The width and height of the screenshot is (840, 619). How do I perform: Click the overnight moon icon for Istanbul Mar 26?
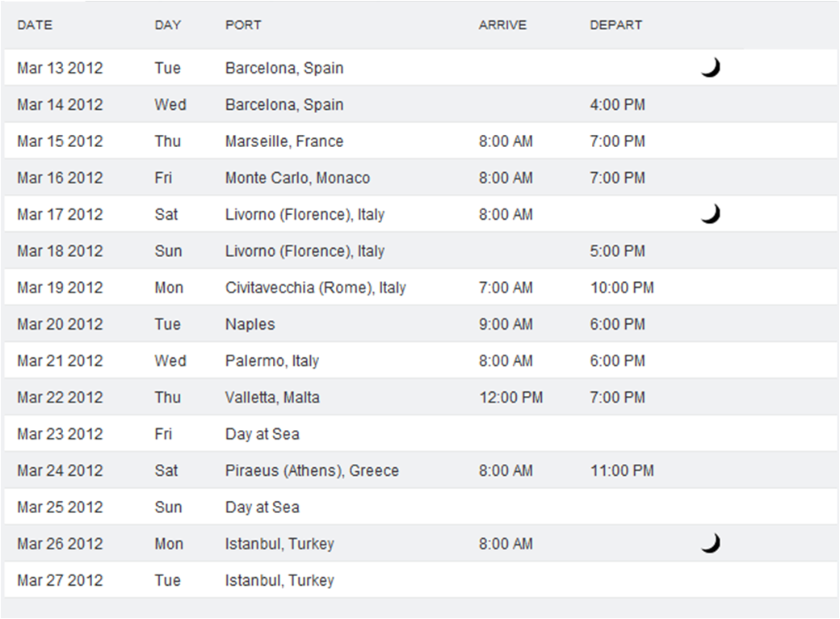[x=711, y=543]
